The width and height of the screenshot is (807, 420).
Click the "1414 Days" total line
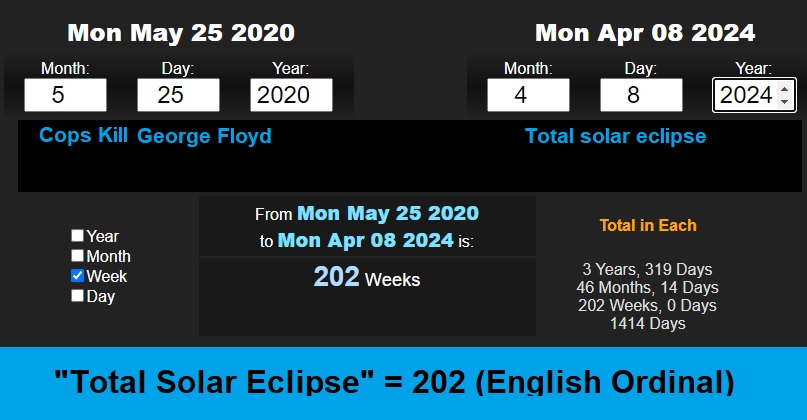click(648, 323)
